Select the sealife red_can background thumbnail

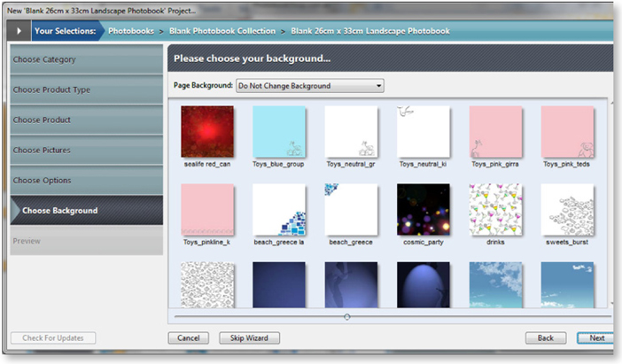pos(206,132)
